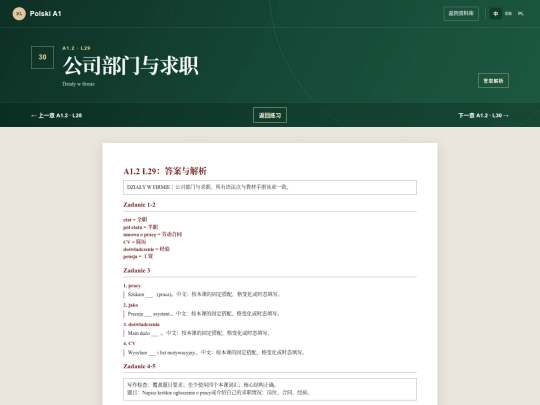Click the 公司部门与求职 lesson title
Screen dimensions: 540x405
pos(131,65)
